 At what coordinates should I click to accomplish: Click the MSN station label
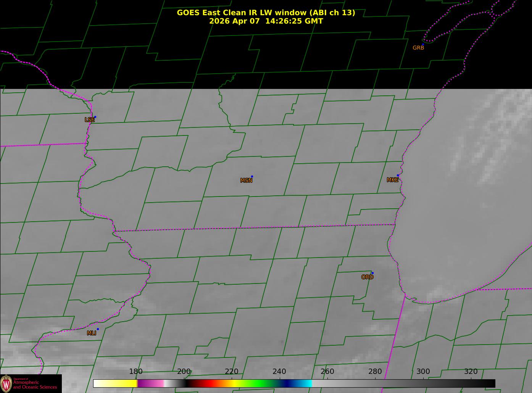[246, 180]
